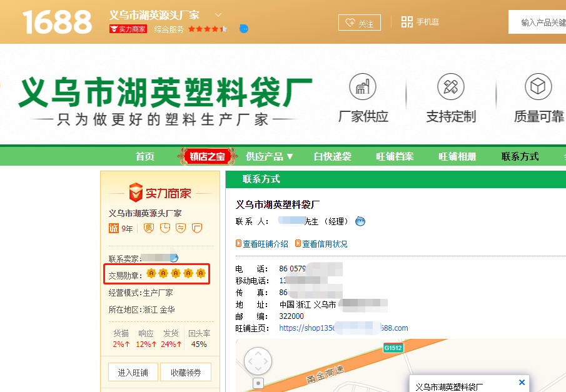Image resolution: width=566 pixels, height=392 pixels.
Task: Click the postal code 322000
Action: click(291, 316)
